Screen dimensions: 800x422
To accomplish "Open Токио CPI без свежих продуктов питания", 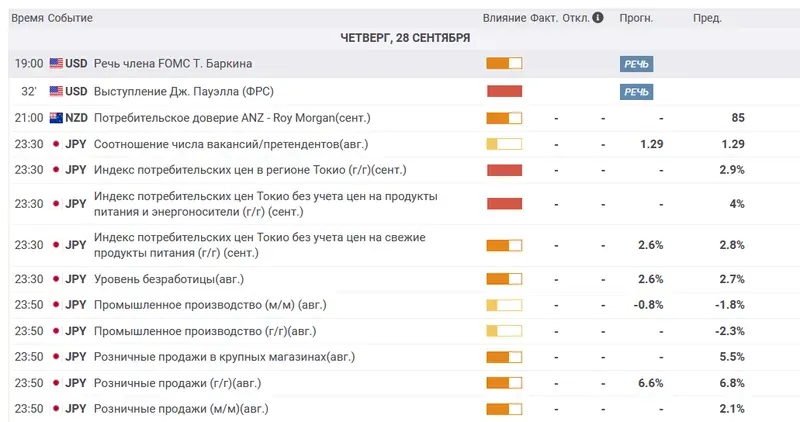I will [260, 245].
